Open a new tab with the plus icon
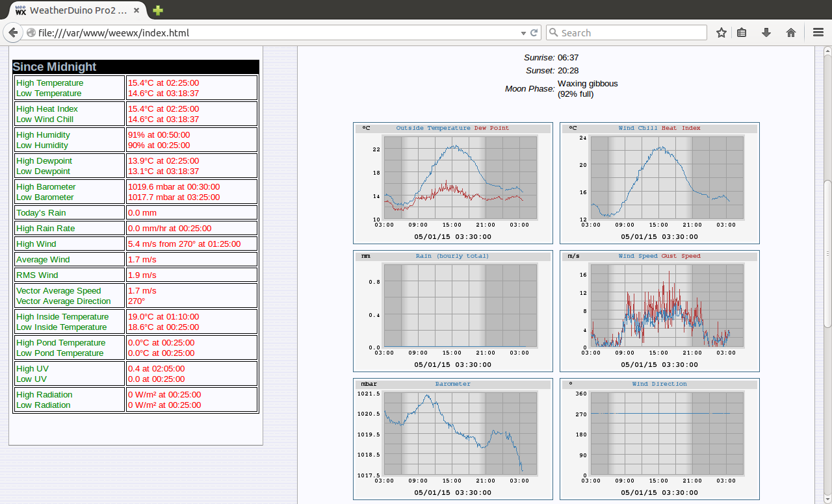This screenshot has height=504, width=832. pos(157,10)
